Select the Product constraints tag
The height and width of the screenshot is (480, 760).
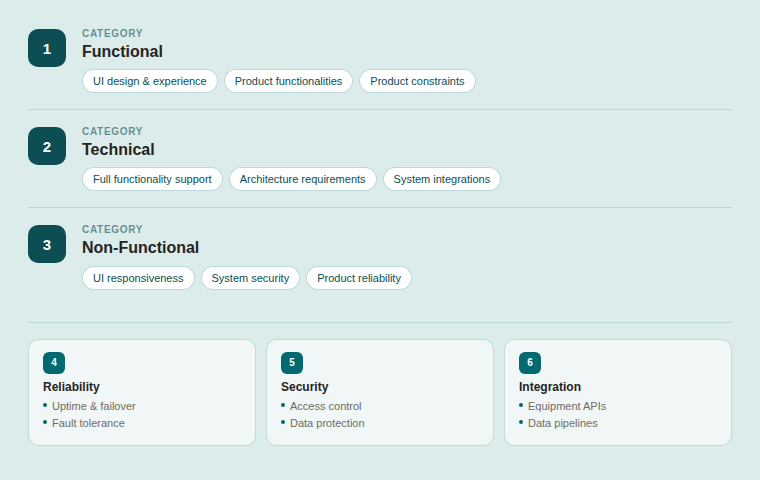tap(417, 81)
